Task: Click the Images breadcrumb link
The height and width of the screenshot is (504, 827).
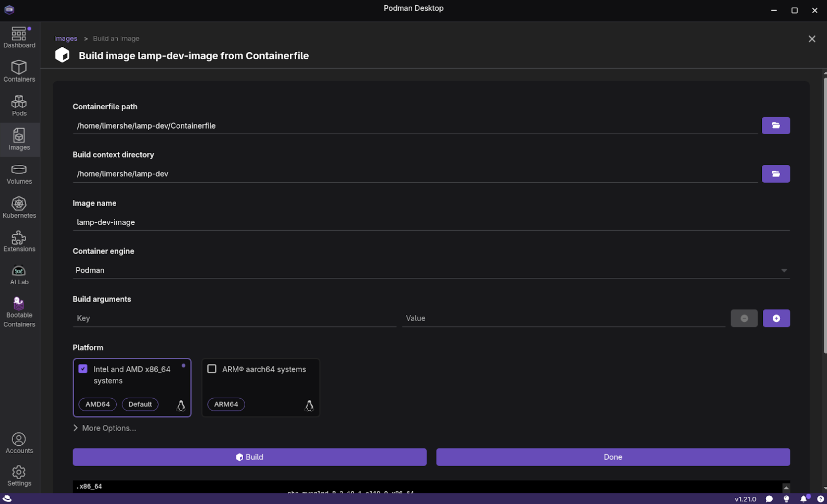Action: tap(66, 39)
